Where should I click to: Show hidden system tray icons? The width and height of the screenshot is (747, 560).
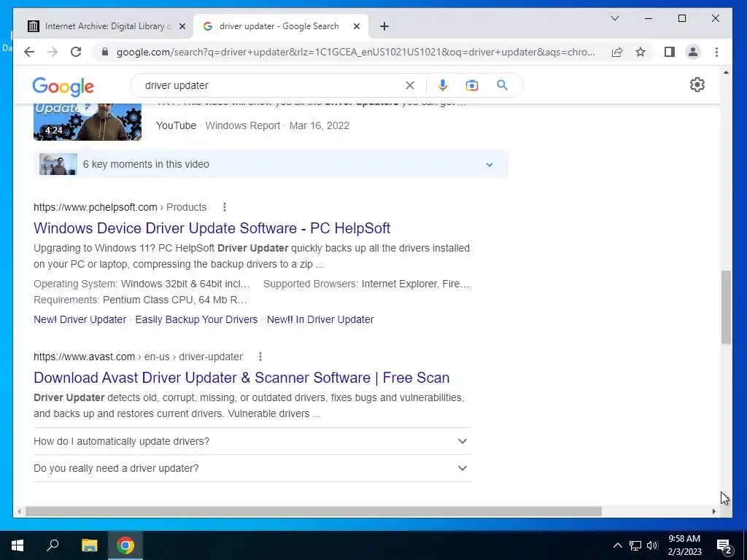tap(617, 545)
